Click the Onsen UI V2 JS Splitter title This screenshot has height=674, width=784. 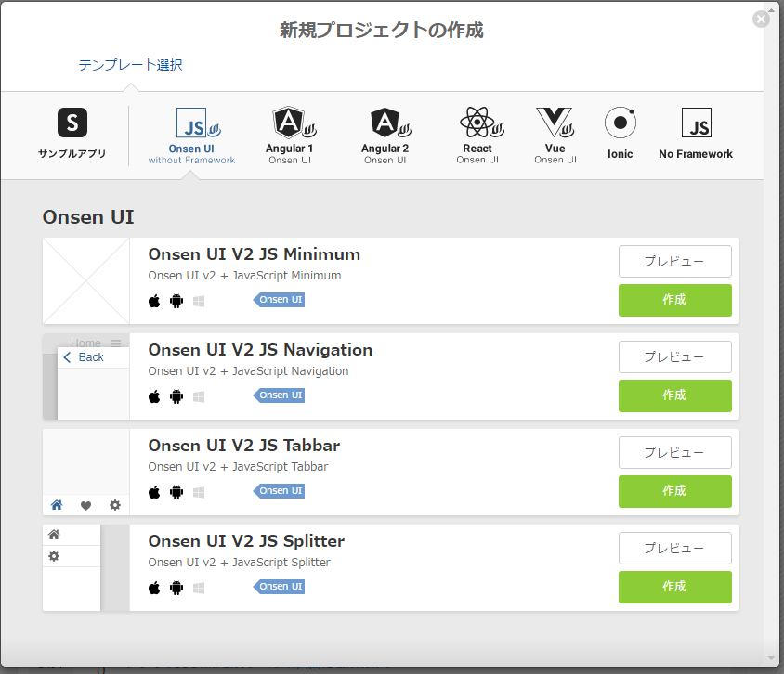[246, 541]
